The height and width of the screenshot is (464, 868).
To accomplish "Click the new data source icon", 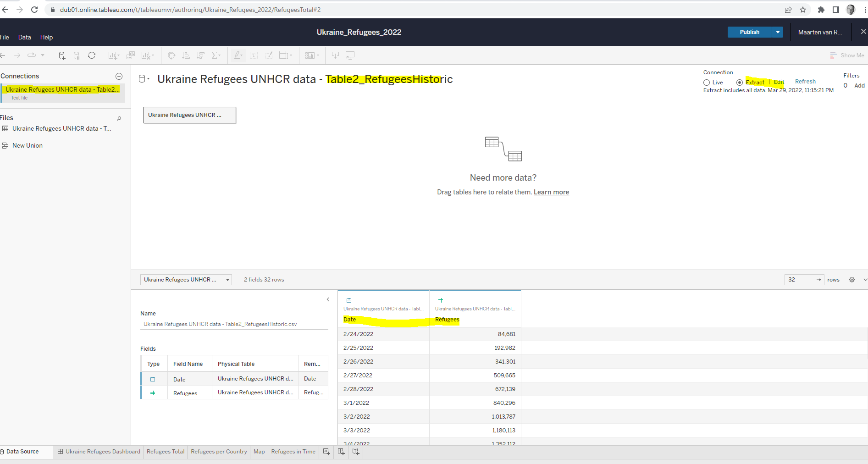I will 62,55.
